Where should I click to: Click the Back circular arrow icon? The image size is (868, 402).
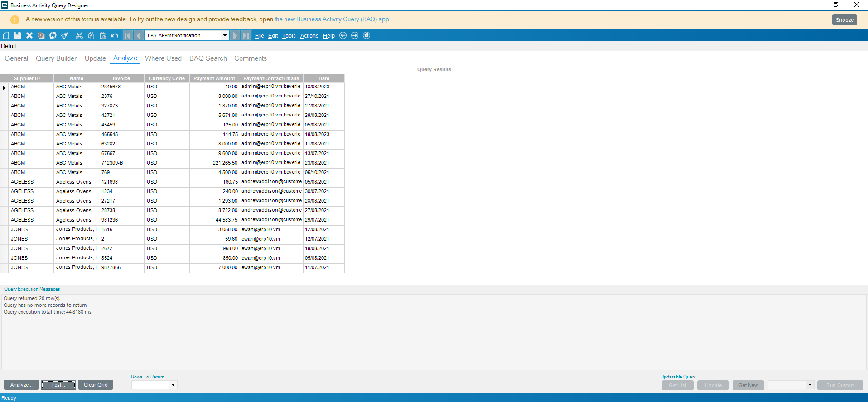pos(343,35)
